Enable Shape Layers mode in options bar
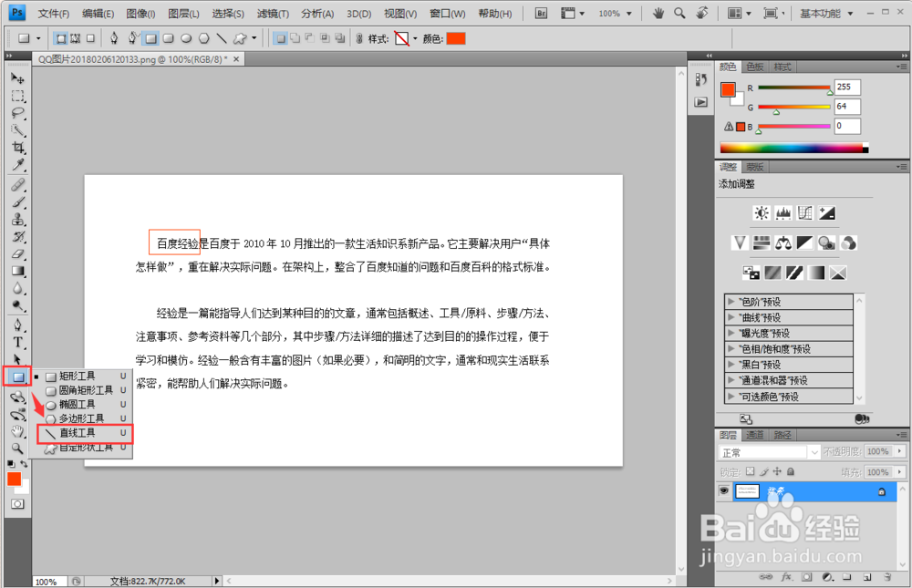This screenshot has width=912, height=588. click(61, 38)
